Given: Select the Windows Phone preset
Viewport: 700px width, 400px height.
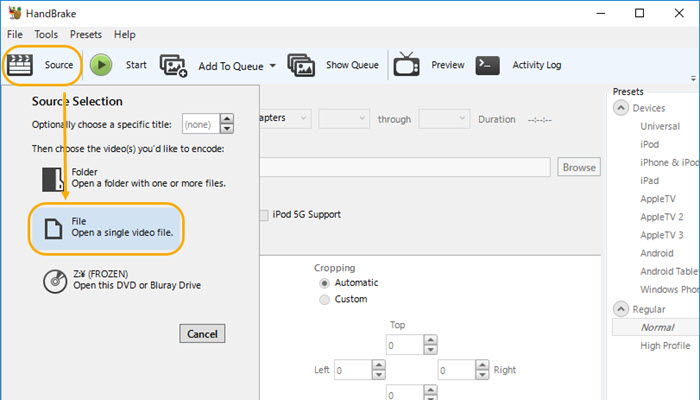Looking at the screenshot, I should [x=670, y=289].
